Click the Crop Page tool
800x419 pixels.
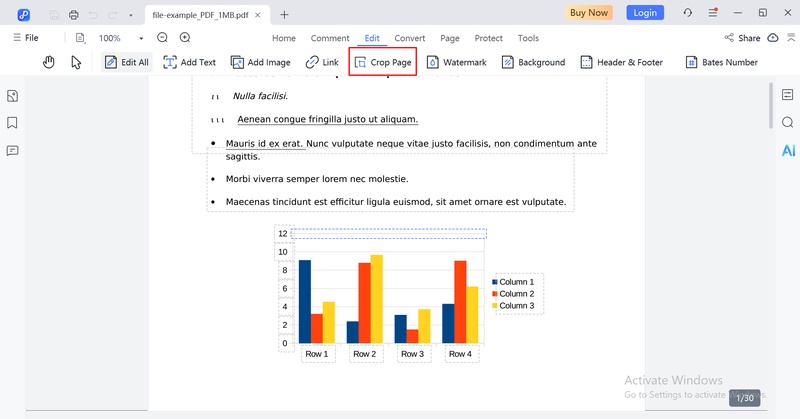(383, 62)
